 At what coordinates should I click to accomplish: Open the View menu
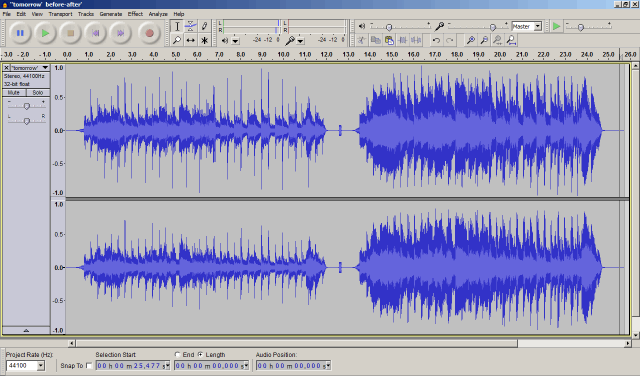tap(37, 14)
